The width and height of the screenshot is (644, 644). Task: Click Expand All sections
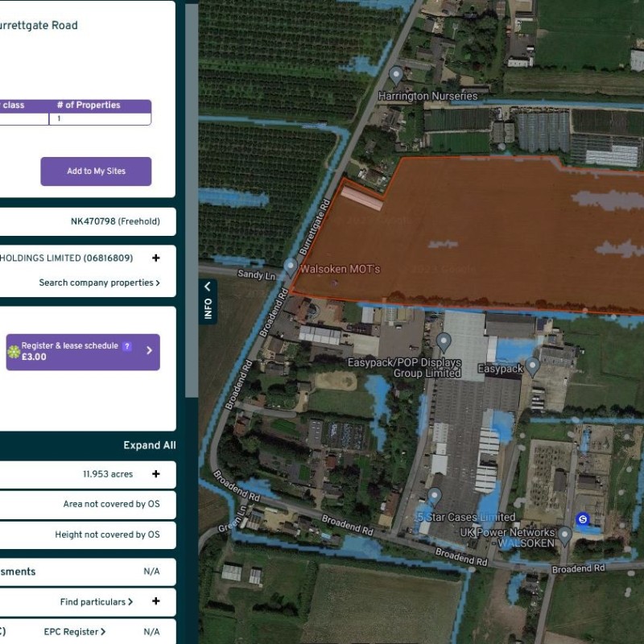tap(149, 445)
